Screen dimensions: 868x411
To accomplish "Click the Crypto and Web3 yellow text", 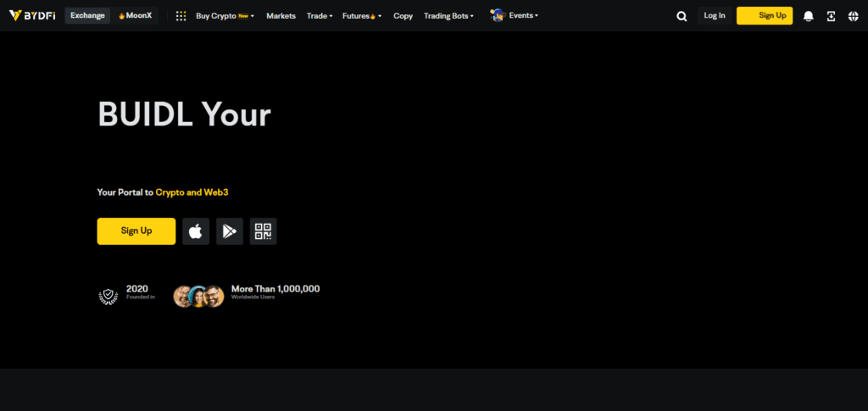I will [x=192, y=192].
